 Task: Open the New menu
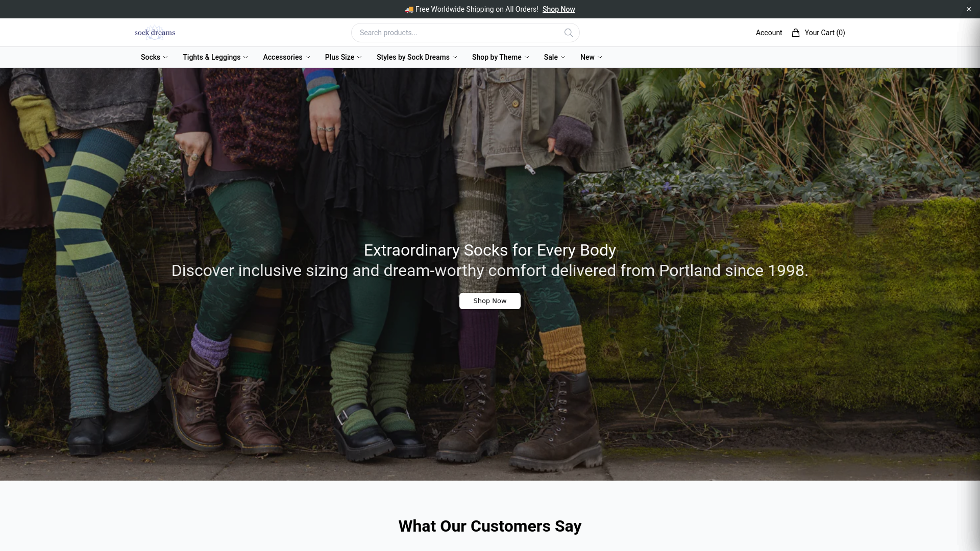pos(591,57)
